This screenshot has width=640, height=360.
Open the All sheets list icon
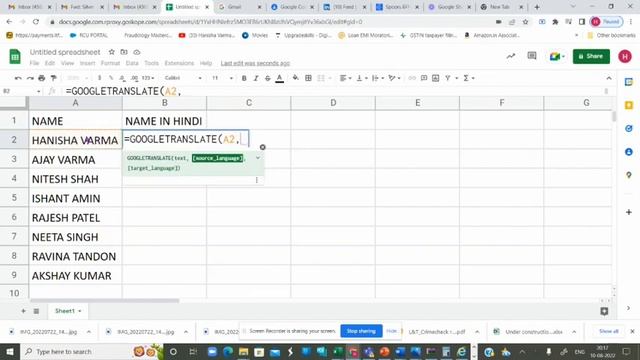(x=36, y=311)
